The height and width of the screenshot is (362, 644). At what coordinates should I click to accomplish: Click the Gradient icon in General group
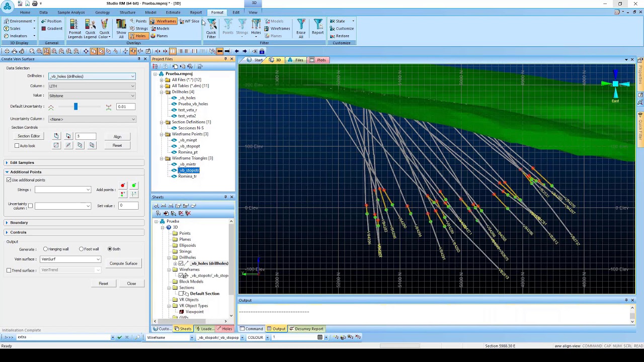tap(52, 29)
